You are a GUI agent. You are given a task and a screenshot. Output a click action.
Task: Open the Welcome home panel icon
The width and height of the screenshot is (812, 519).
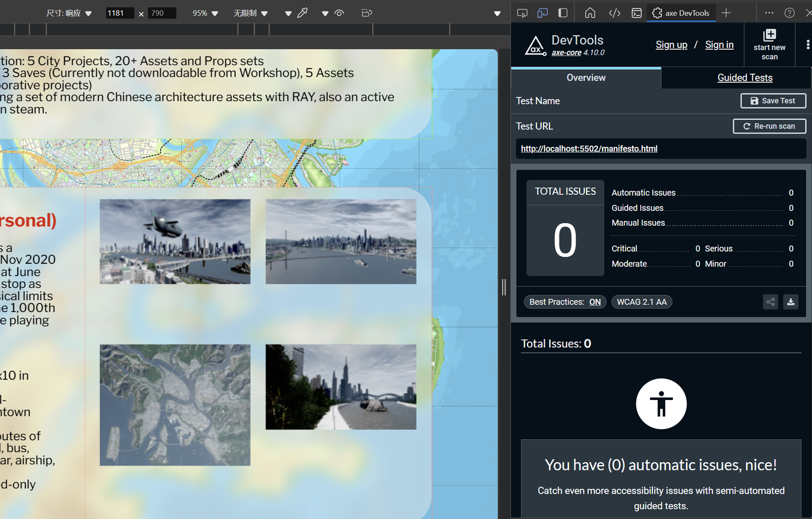tap(590, 13)
